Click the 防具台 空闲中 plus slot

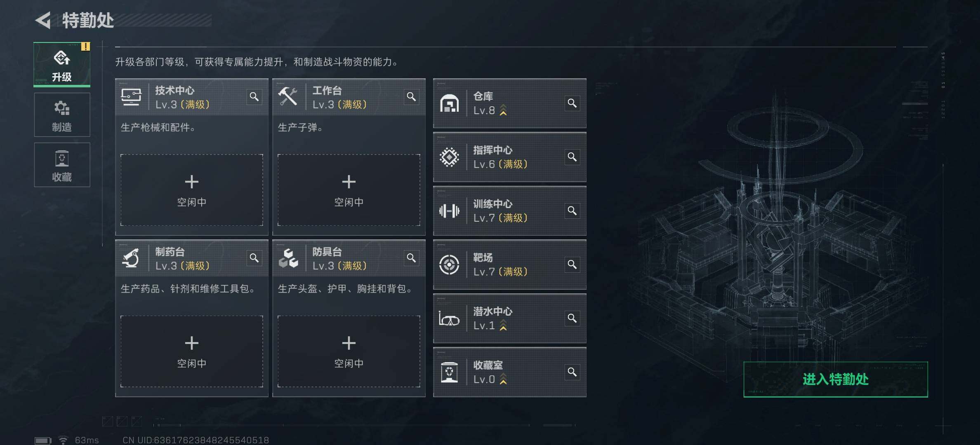[349, 351]
